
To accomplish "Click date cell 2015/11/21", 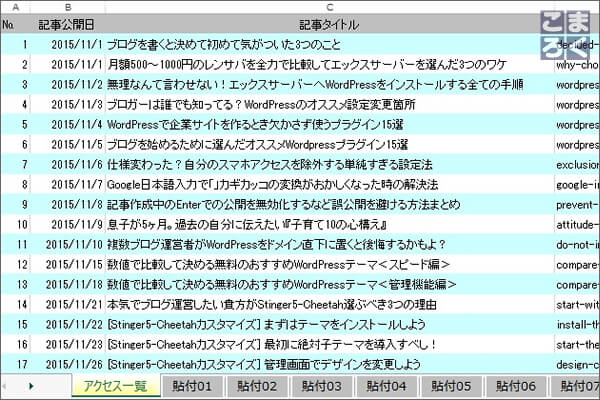I will coord(68,304).
